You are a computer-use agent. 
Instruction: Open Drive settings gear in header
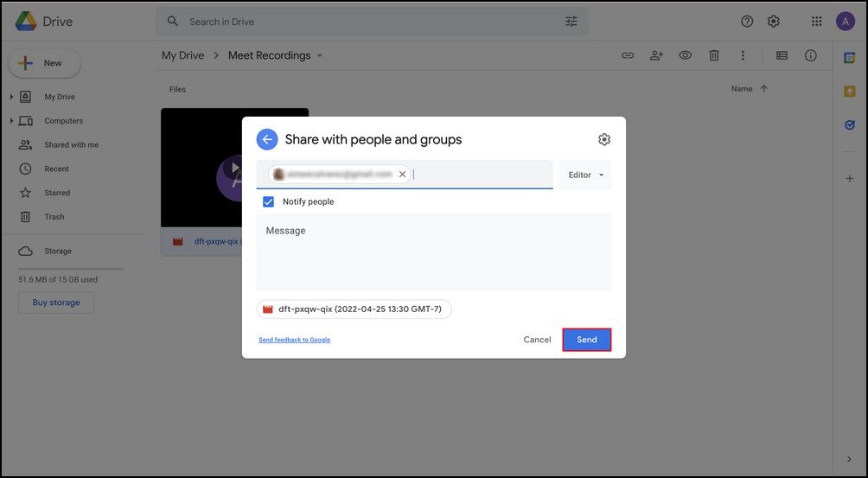coord(774,22)
